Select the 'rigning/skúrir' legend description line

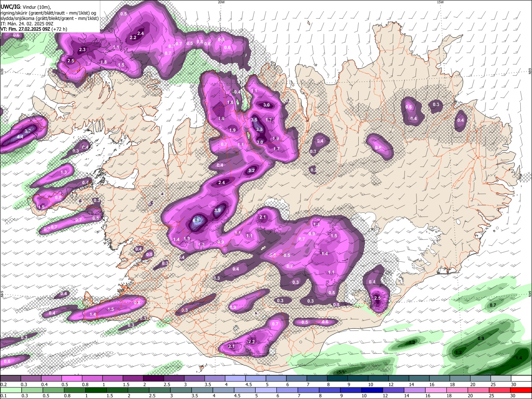pos(48,12)
